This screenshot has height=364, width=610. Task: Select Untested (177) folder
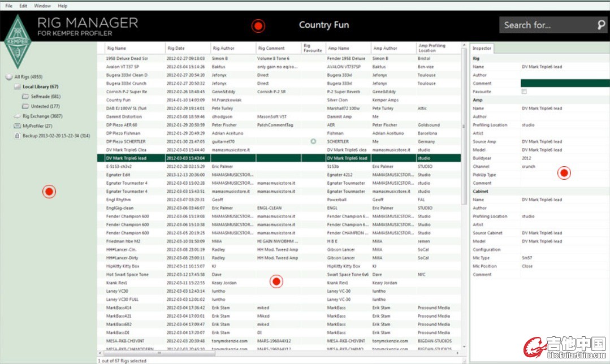(x=46, y=106)
